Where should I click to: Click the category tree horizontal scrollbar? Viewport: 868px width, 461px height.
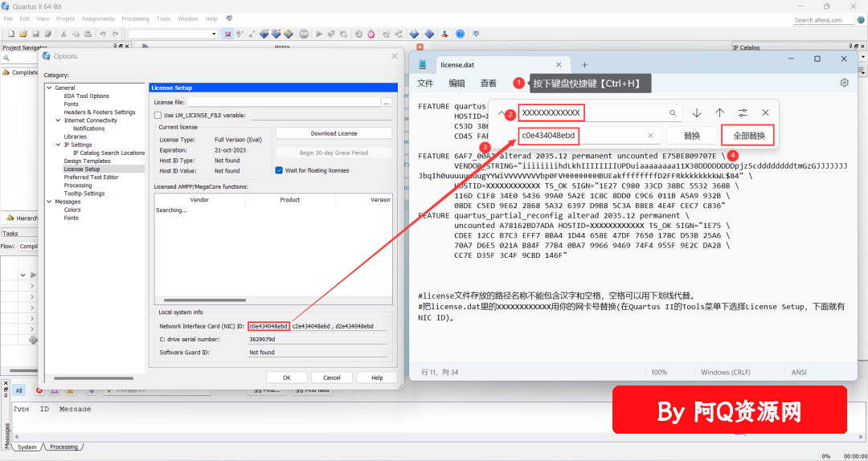pyautogui.click(x=94, y=378)
